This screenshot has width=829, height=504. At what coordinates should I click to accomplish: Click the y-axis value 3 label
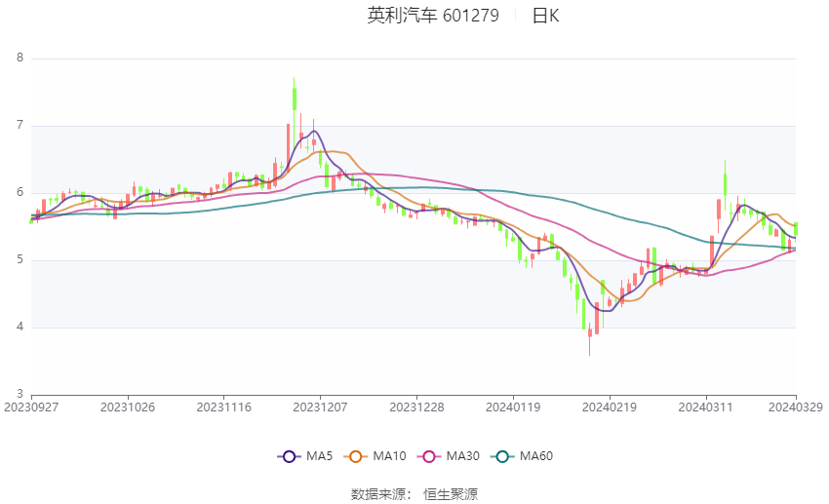tap(20, 395)
